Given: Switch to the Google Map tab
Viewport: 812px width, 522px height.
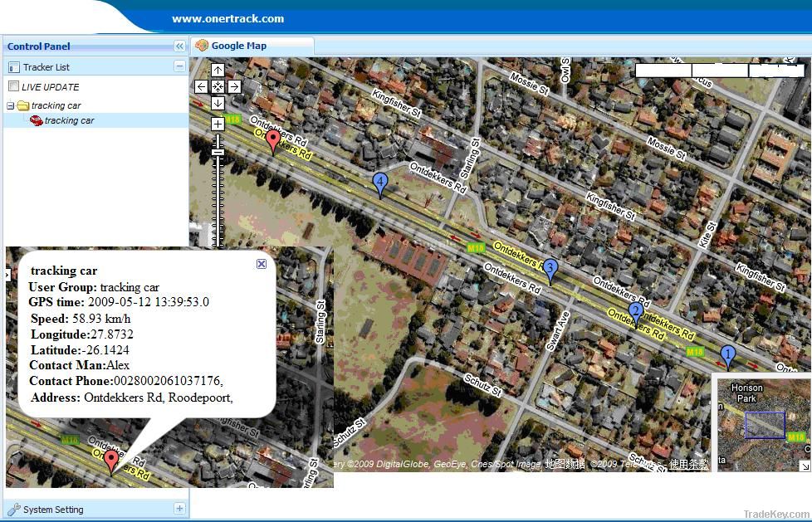Looking at the screenshot, I should tap(238, 46).
